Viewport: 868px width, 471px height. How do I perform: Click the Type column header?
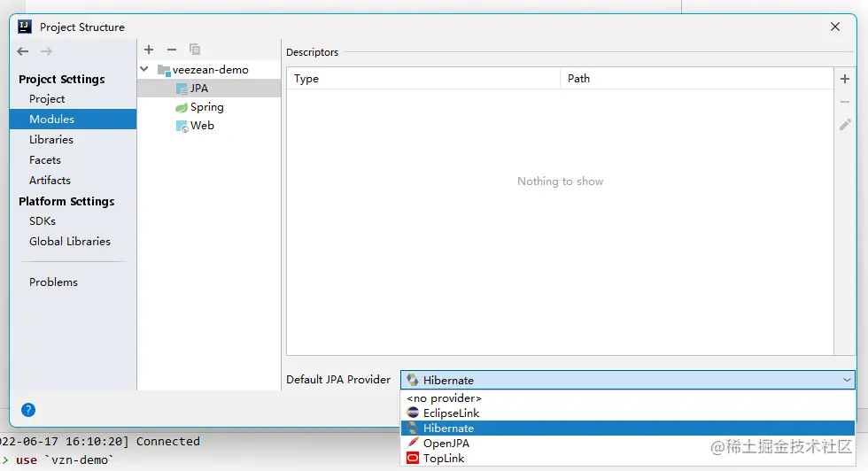423,79
